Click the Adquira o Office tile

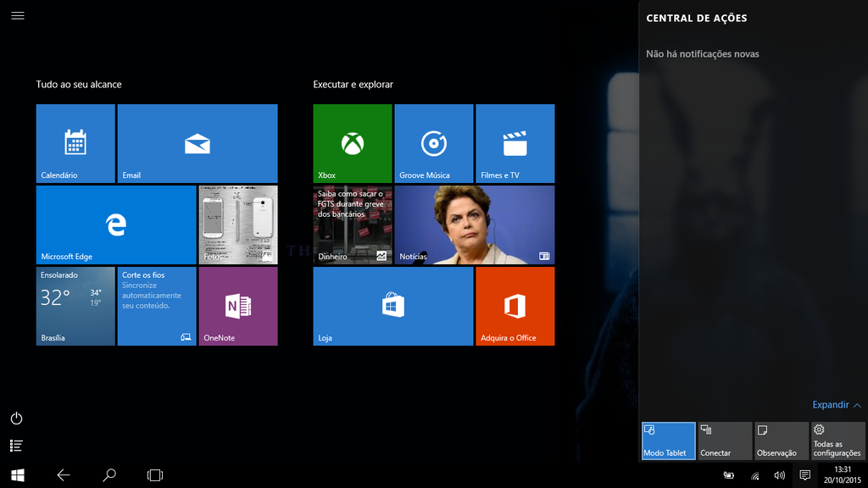click(x=515, y=306)
